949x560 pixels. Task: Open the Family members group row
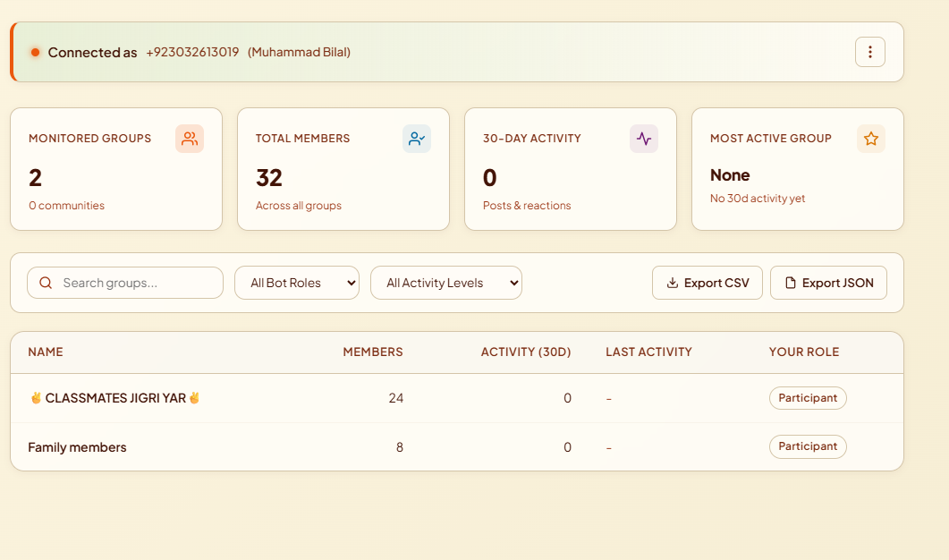coord(457,446)
